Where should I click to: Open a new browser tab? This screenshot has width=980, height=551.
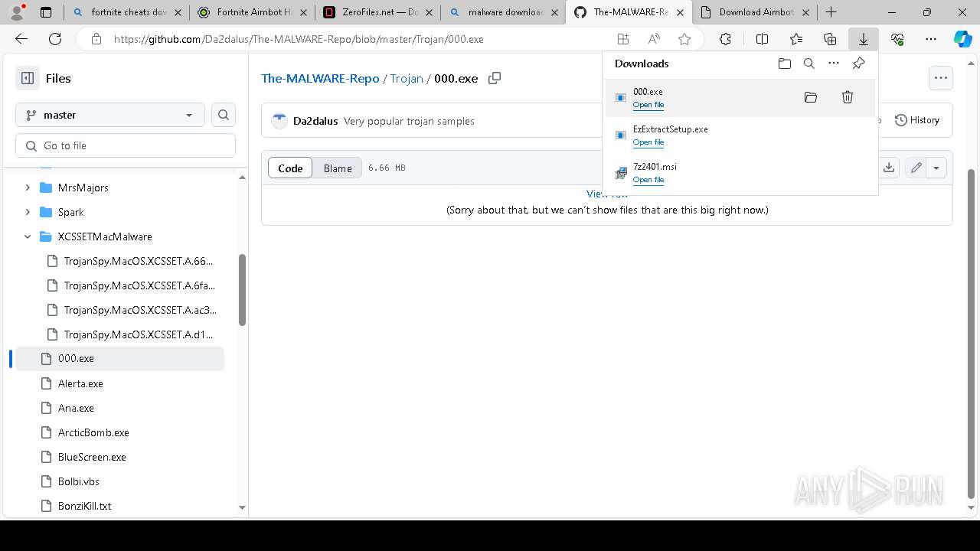831,12
